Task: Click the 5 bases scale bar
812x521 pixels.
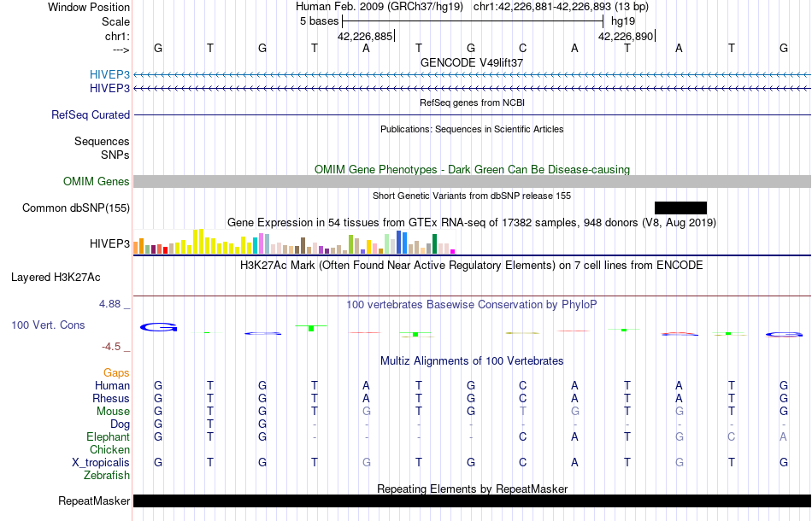Action: tap(473, 21)
